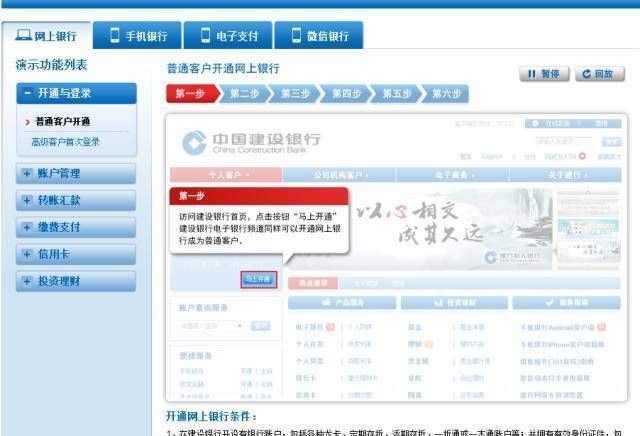Switch to the 网上银行 tab
Screen dimensions: 640x436
[46, 36]
